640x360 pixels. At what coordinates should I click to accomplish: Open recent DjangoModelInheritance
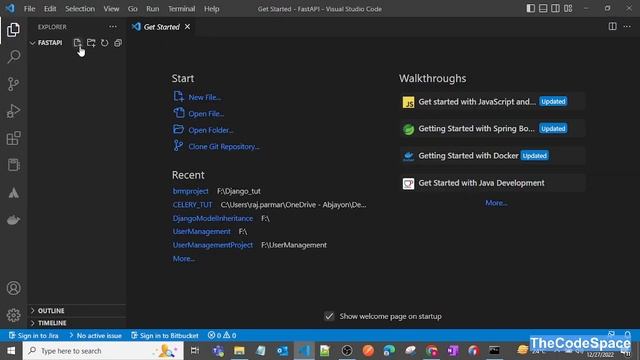213,218
